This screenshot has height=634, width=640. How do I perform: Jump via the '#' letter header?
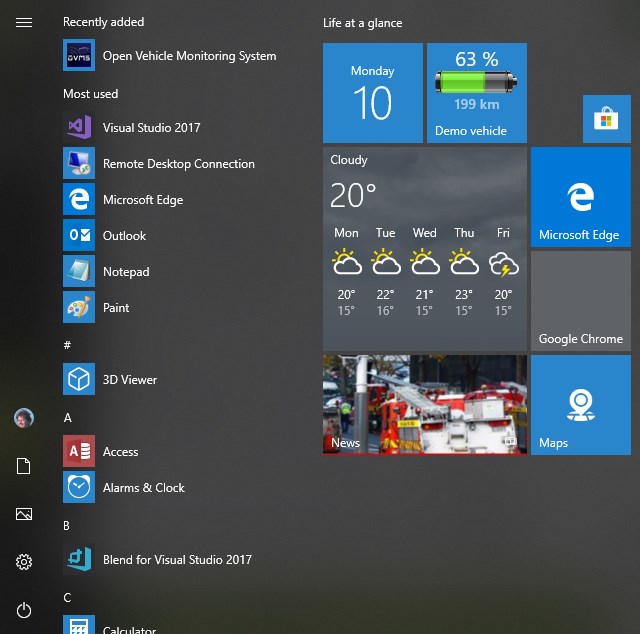(x=67, y=345)
